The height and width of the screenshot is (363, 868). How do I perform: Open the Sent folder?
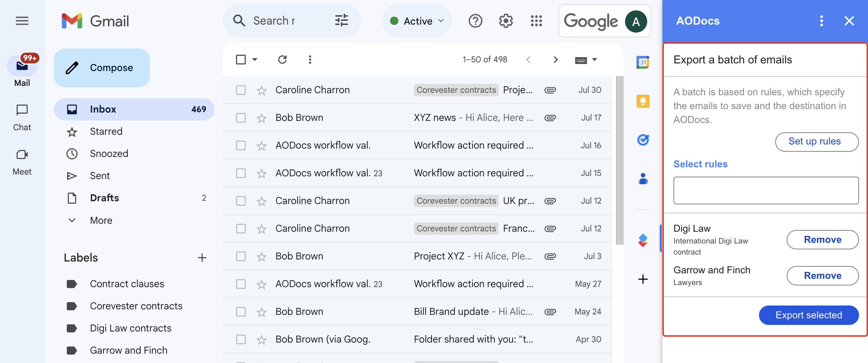click(134, 176)
